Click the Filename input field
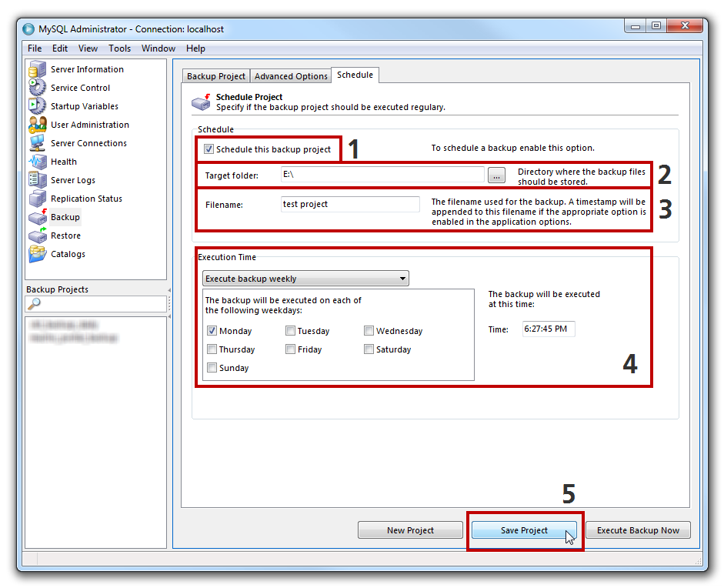Viewport: 724px width, 588px height. (x=350, y=205)
